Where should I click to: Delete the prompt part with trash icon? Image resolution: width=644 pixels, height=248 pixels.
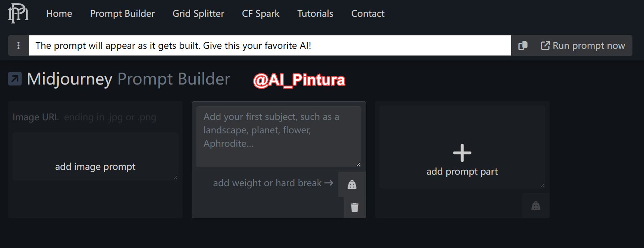354,207
